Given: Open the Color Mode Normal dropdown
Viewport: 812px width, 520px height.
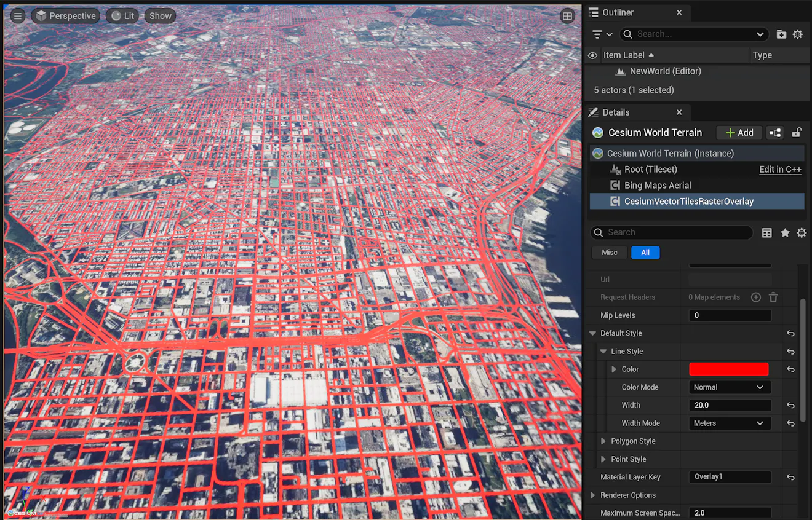Looking at the screenshot, I should pos(730,387).
